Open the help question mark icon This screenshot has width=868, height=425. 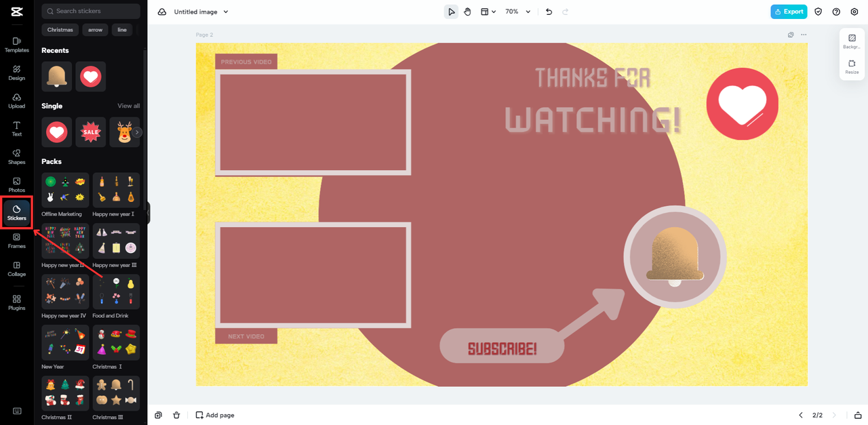point(836,12)
